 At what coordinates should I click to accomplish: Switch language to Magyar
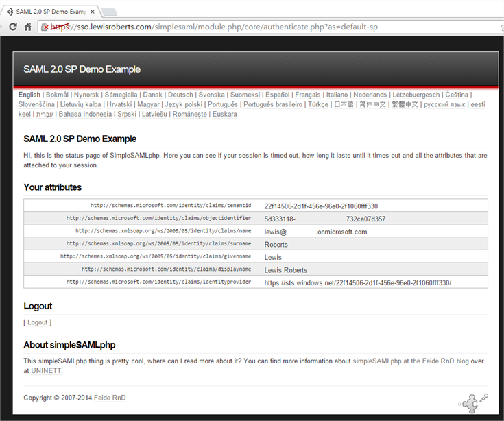(149, 104)
